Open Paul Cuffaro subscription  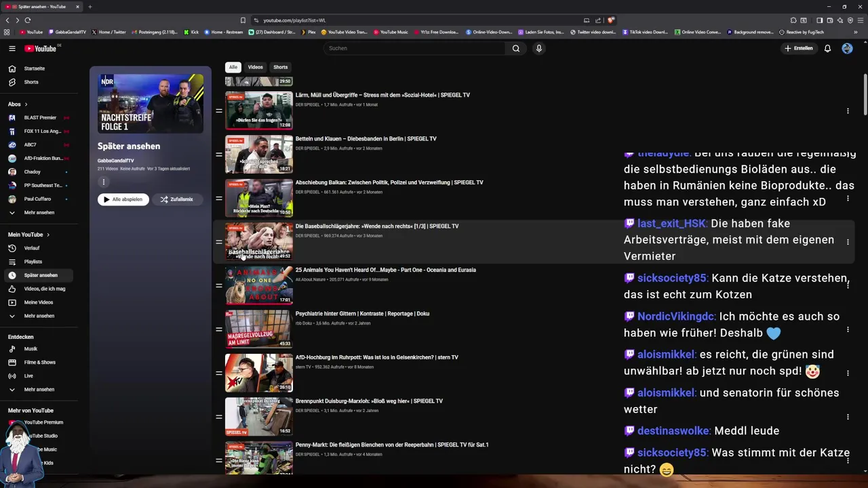coord(38,199)
